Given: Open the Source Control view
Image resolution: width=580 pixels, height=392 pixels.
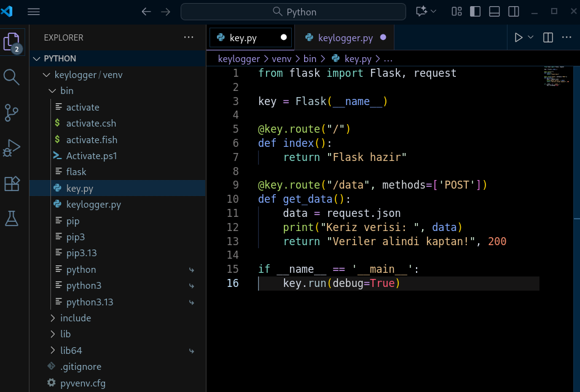Looking at the screenshot, I should point(12,112).
